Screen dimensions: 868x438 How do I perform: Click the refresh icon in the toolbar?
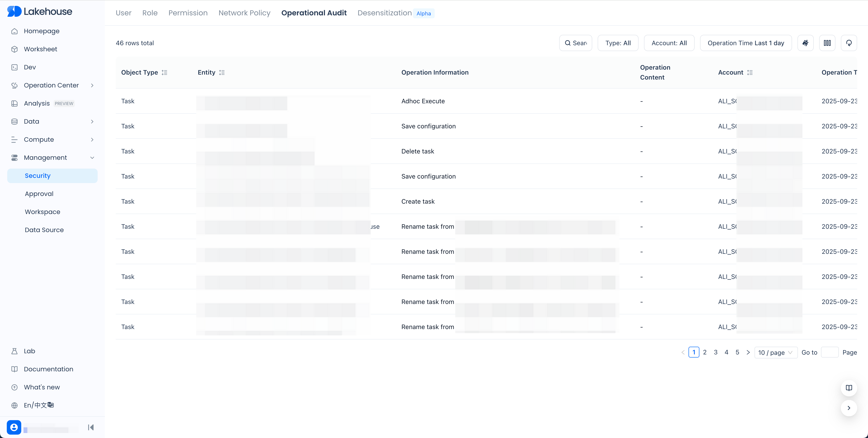click(849, 43)
